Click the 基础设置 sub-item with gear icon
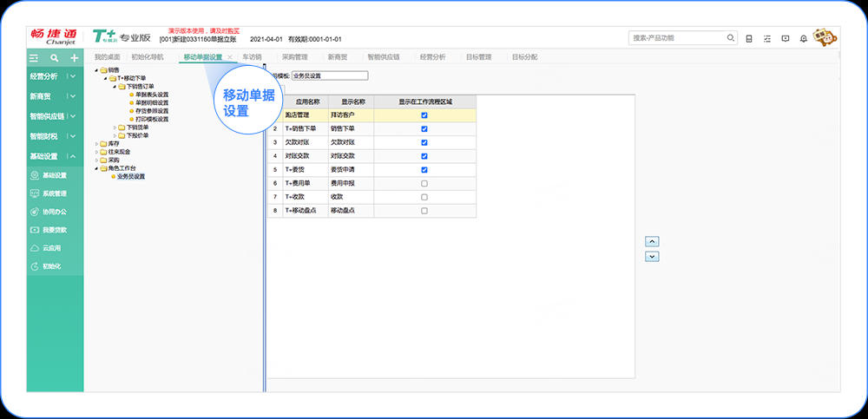The height and width of the screenshot is (419, 868). point(49,175)
